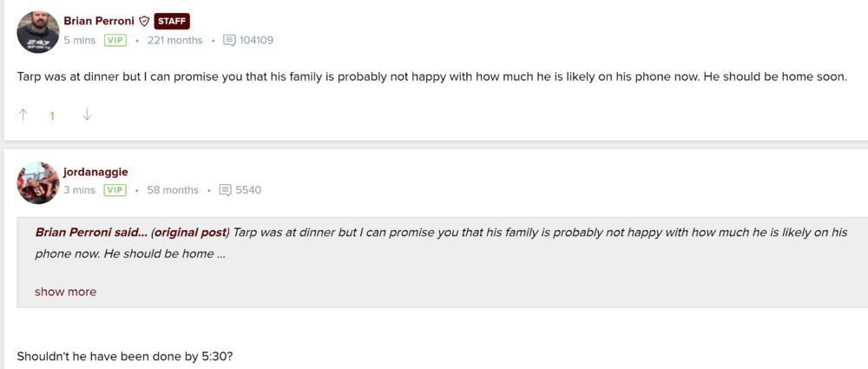This screenshot has height=369, width=868.
Task: Click the "5 mins" timestamp
Action: [79, 40]
